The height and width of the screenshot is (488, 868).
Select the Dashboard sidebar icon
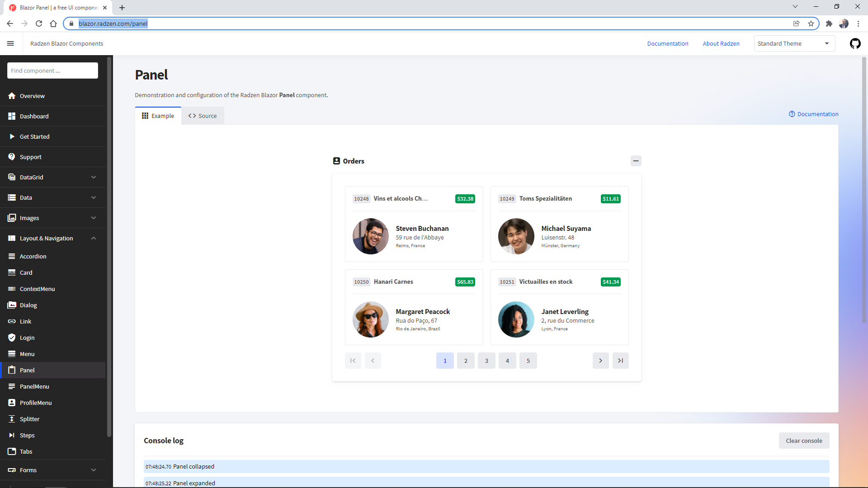[x=12, y=116]
